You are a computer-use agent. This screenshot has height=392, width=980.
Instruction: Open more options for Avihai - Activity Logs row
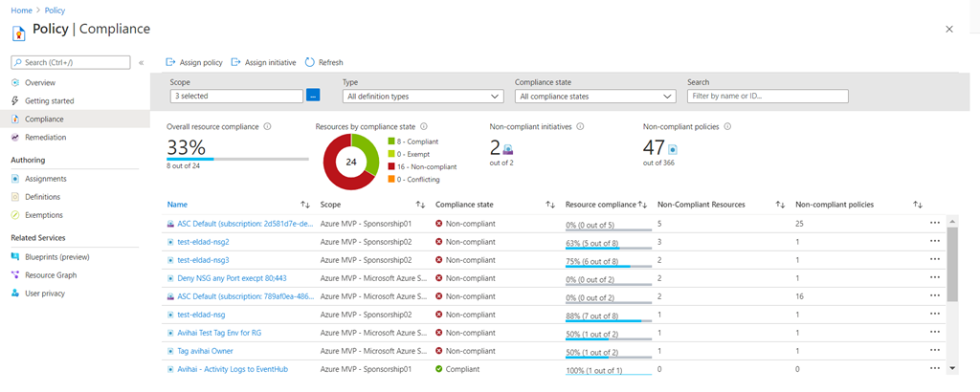point(934,369)
